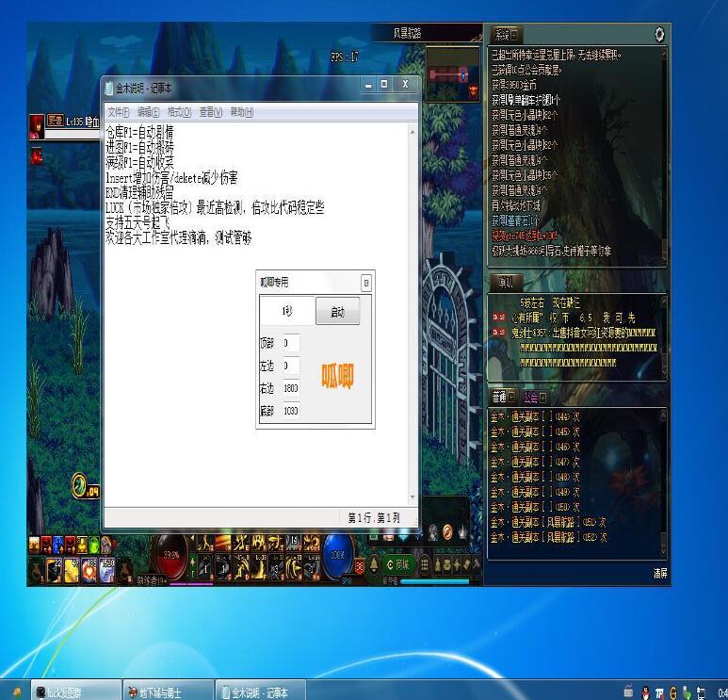
Task: Click the bell notification icon near 商城
Action: [x=374, y=564]
